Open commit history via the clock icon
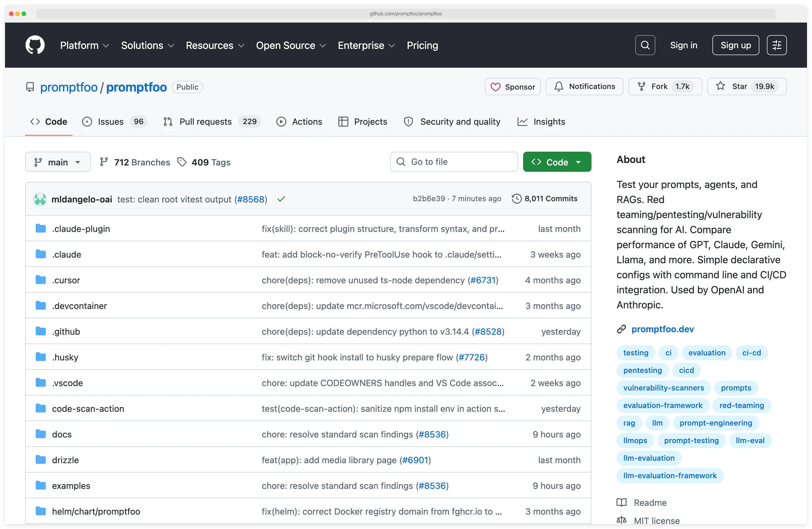This screenshot has height=529, width=812. click(517, 199)
